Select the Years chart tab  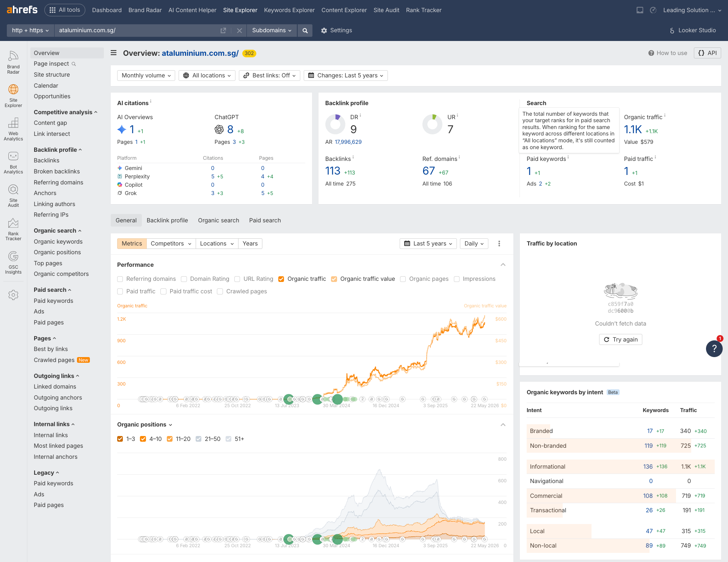point(250,244)
